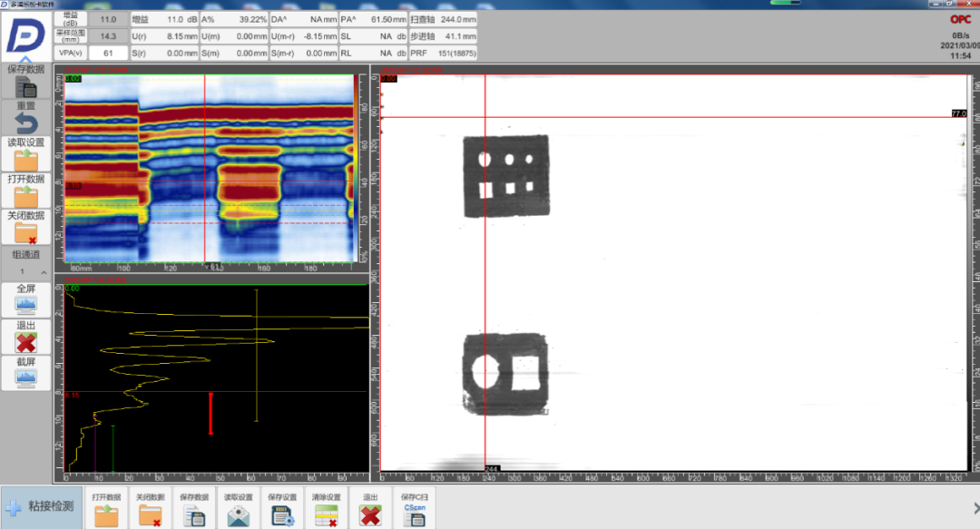
Task: Click 读取设置 folder icon in left sidebar
Action: pos(25,162)
